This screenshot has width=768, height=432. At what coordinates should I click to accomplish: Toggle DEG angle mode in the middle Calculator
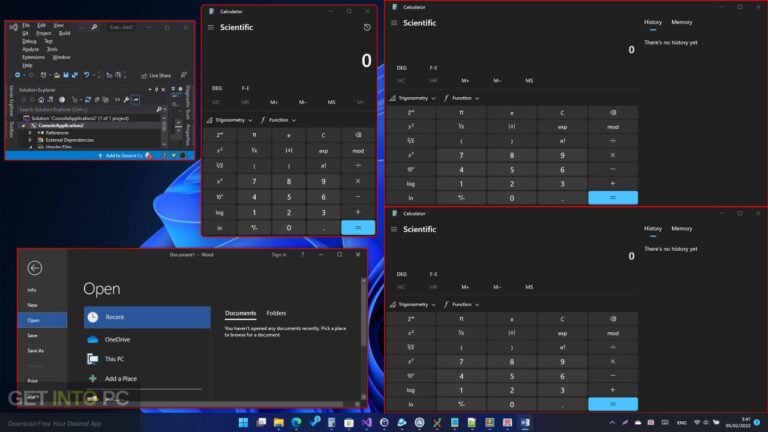pyautogui.click(x=217, y=88)
